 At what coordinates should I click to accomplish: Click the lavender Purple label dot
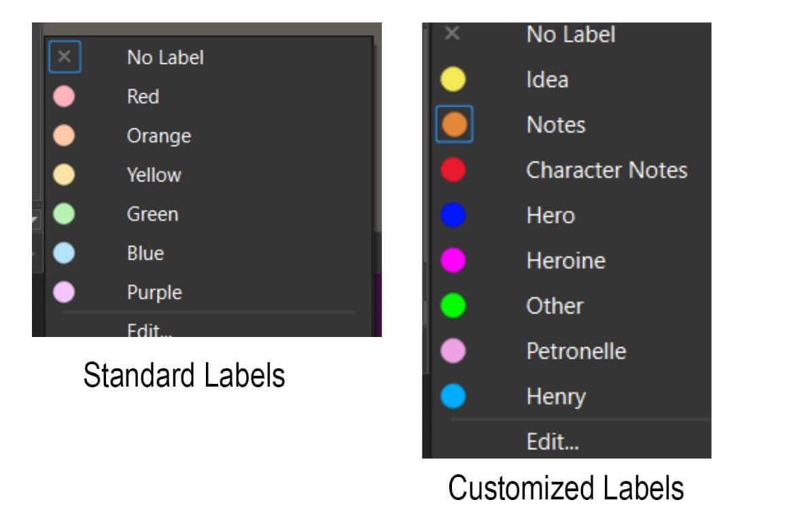64,293
